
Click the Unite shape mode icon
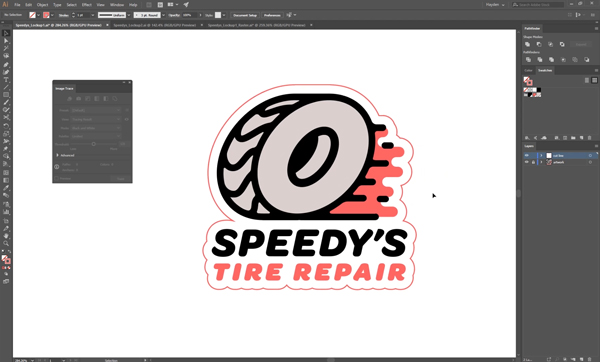[528, 44]
